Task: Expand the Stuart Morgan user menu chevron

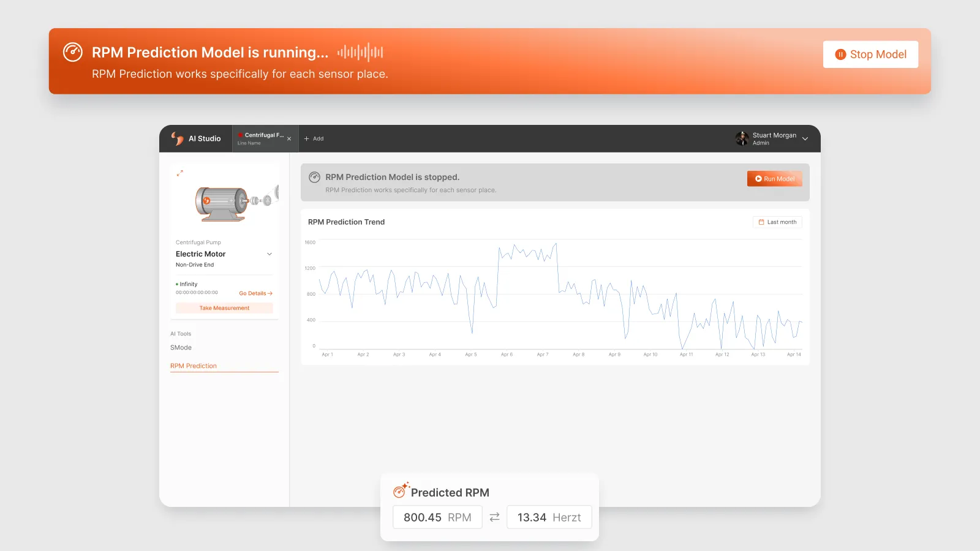Action: [x=805, y=139]
